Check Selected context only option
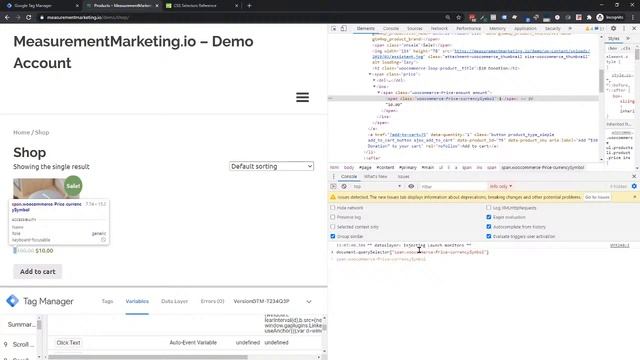 pos(333,227)
